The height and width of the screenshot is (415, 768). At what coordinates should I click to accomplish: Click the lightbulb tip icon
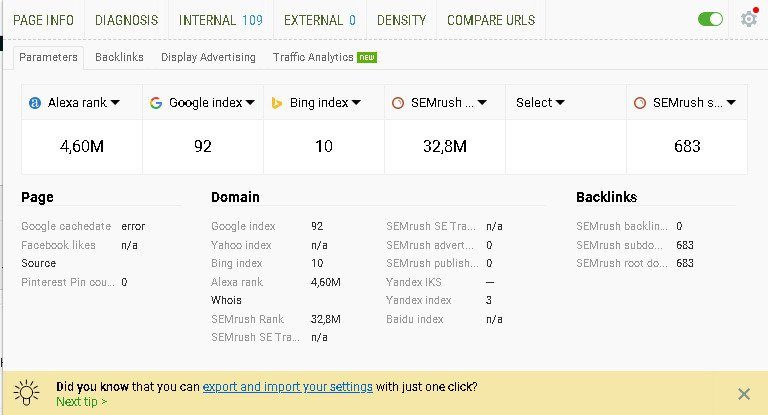coord(27,392)
